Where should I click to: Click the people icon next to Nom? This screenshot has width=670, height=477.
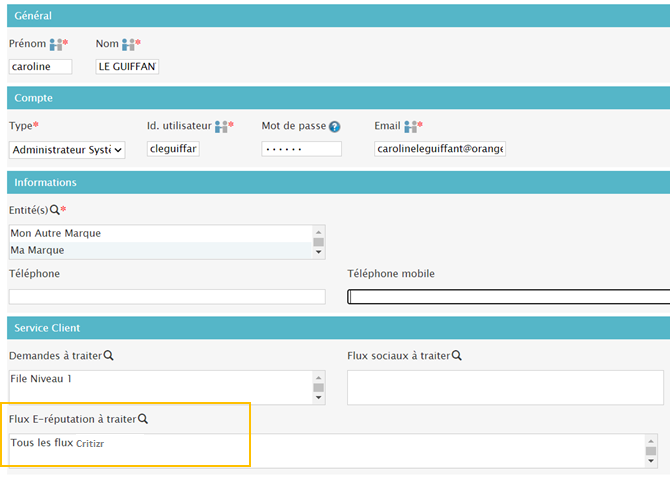[x=129, y=45]
